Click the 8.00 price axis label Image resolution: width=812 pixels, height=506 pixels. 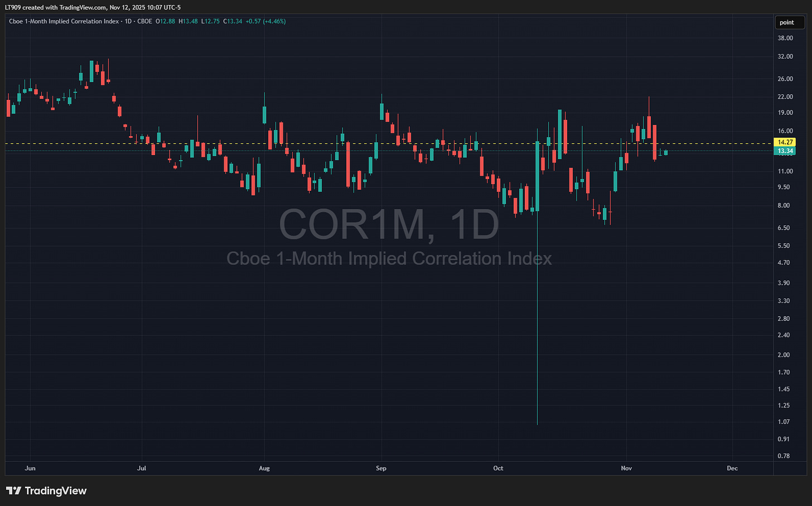784,205
